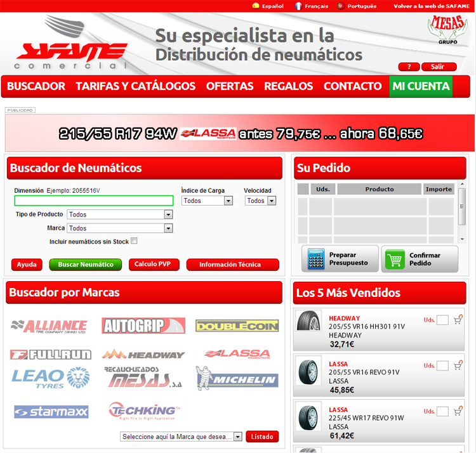Click the Importe column header
This screenshot has height=453, width=476.
click(439, 189)
